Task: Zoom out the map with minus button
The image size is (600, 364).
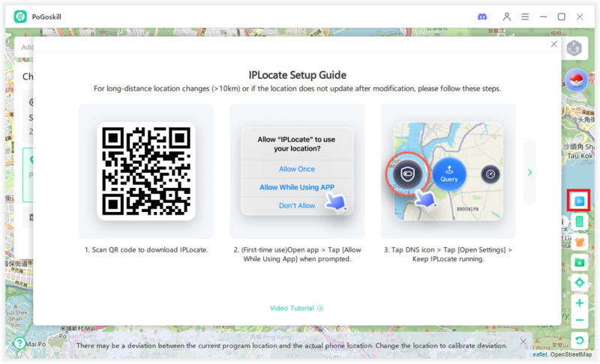Action: [x=579, y=320]
